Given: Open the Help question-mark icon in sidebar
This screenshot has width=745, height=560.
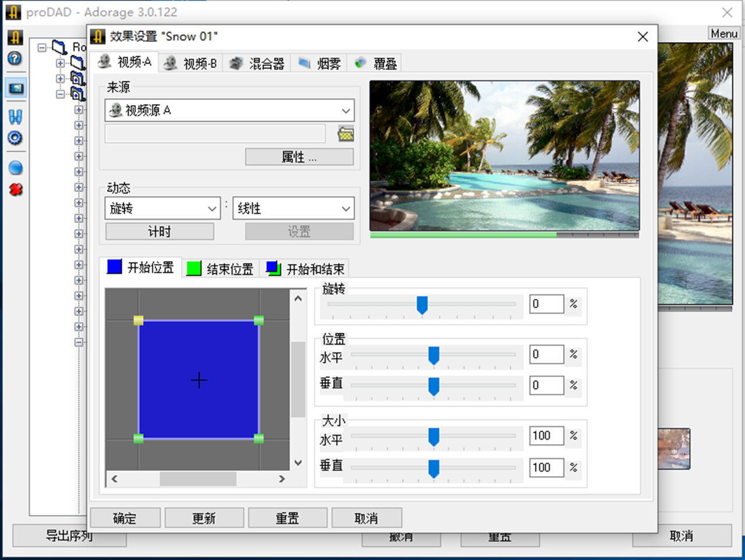Looking at the screenshot, I should (x=15, y=59).
